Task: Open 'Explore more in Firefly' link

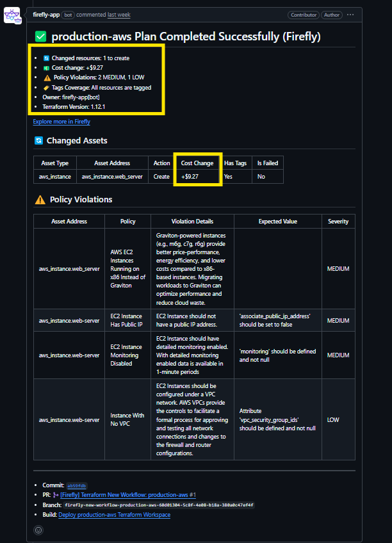Action: click(61, 122)
